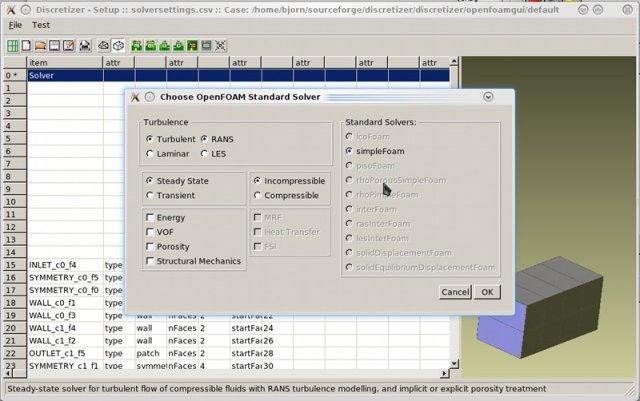
Task: Click the third green toolbar icon
Action: [x=164, y=46]
